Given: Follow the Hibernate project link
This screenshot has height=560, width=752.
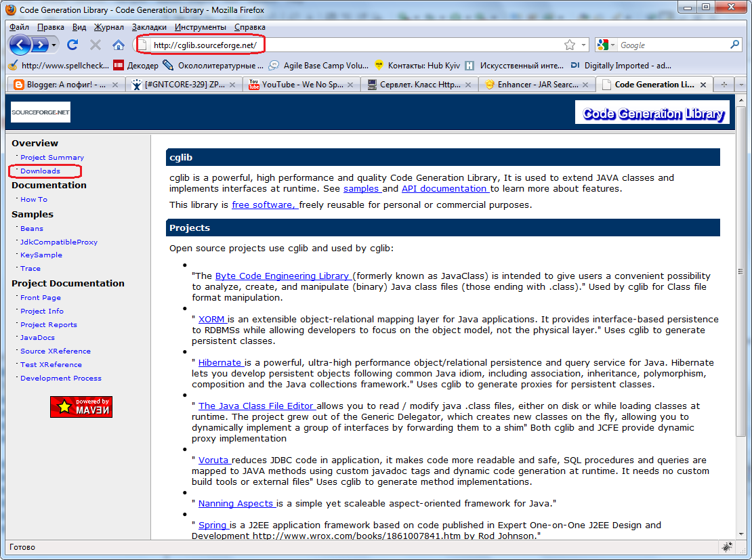Looking at the screenshot, I should (x=220, y=362).
